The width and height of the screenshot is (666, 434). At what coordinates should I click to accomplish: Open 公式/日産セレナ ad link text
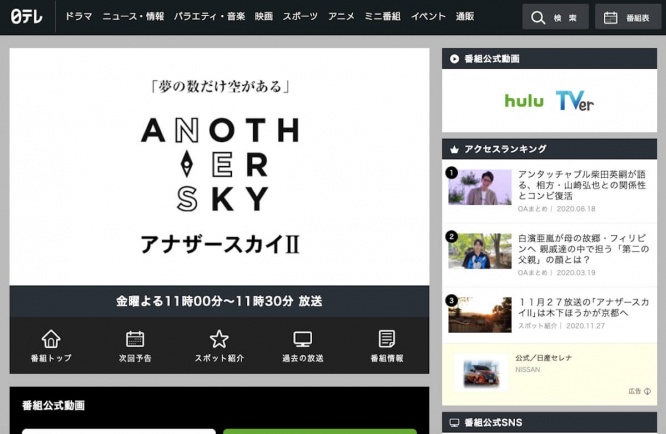pyautogui.click(x=543, y=358)
